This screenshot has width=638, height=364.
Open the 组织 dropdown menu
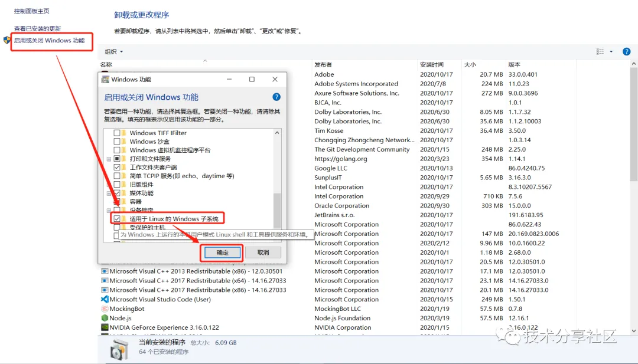(x=114, y=51)
